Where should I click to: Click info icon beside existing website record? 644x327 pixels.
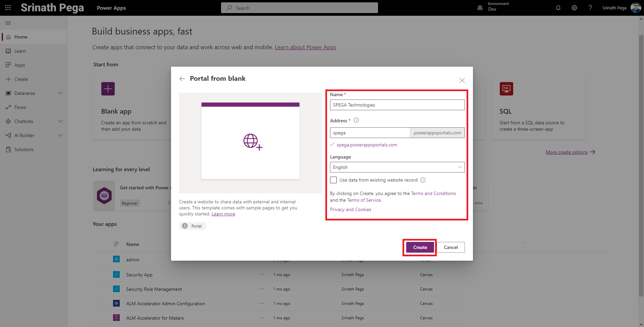(x=423, y=180)
